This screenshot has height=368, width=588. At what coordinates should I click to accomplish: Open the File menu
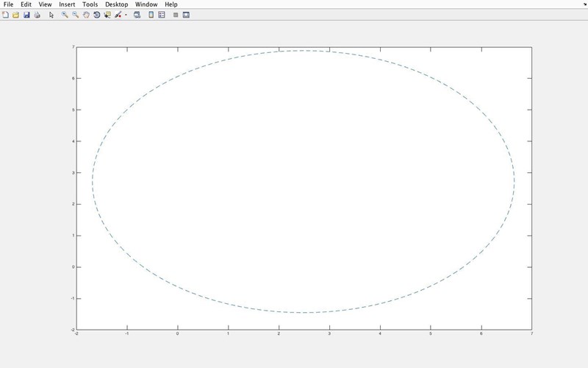(9, 4)
